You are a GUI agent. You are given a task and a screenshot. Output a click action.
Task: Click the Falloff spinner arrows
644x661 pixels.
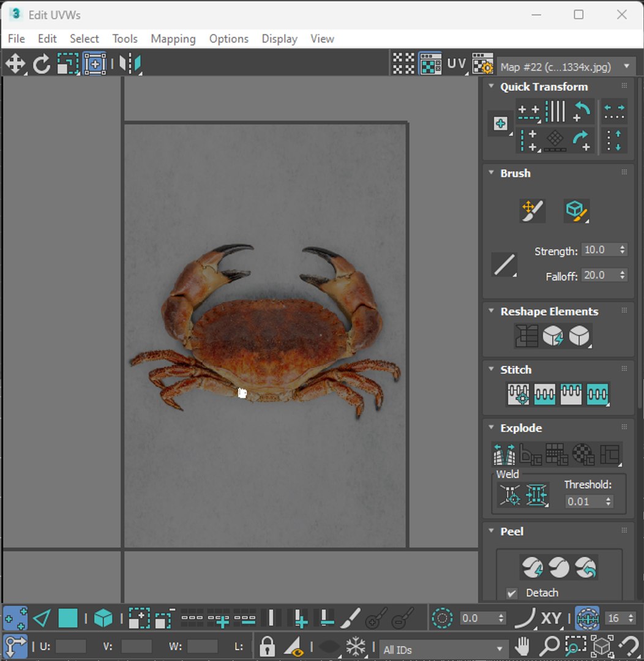pos(623,275)
